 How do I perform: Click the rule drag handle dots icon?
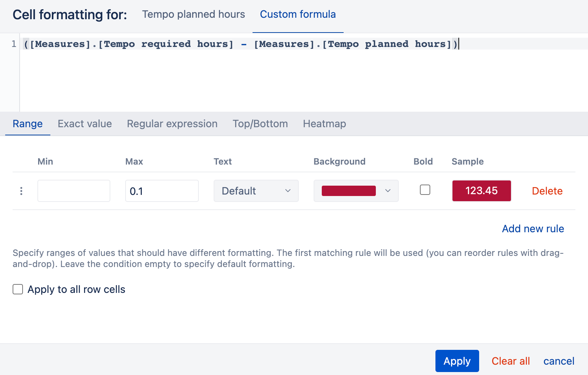point(21,191)
